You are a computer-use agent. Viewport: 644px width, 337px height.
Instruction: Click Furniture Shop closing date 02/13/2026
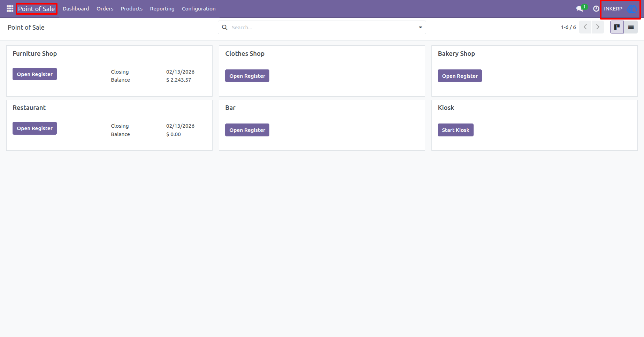click(x=180, y=72)
